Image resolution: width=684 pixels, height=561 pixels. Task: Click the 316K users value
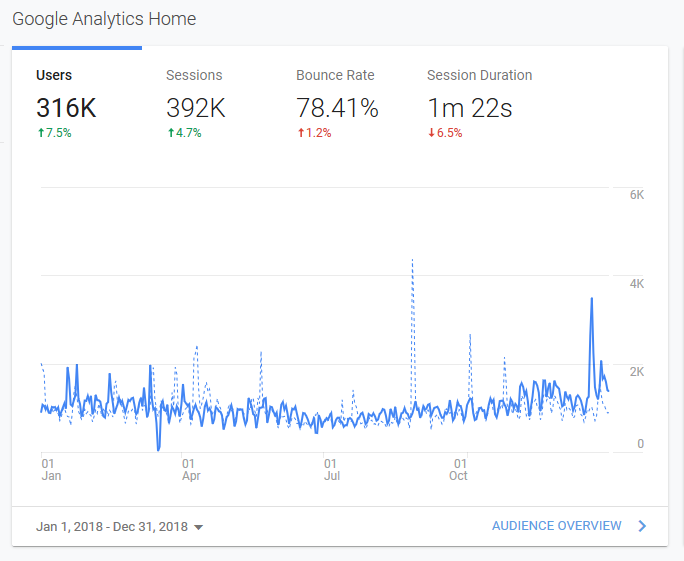(67, 108)
